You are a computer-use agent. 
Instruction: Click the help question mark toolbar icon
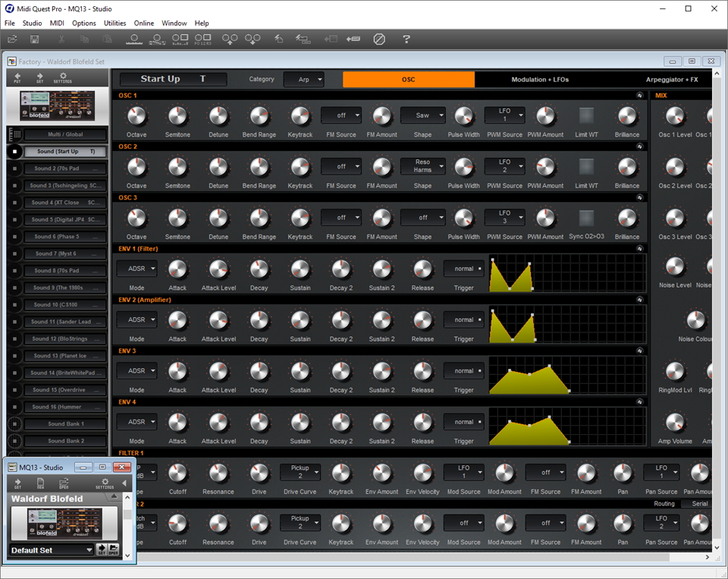406,39
